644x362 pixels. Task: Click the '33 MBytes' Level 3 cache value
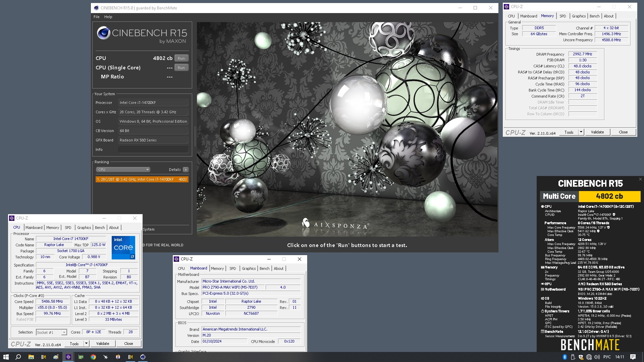pos(113,319)
